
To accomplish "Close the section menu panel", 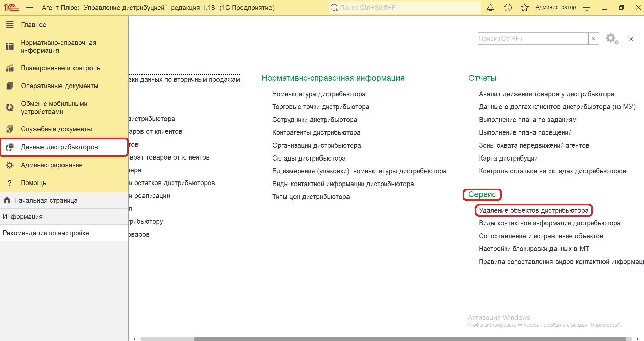I will [630, 39].
